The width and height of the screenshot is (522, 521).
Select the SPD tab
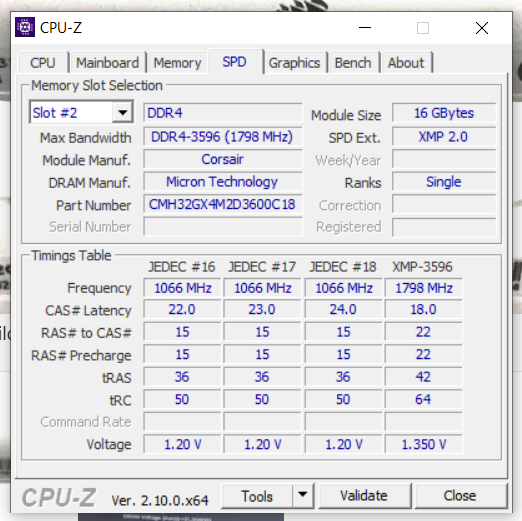tap(235, 62)
